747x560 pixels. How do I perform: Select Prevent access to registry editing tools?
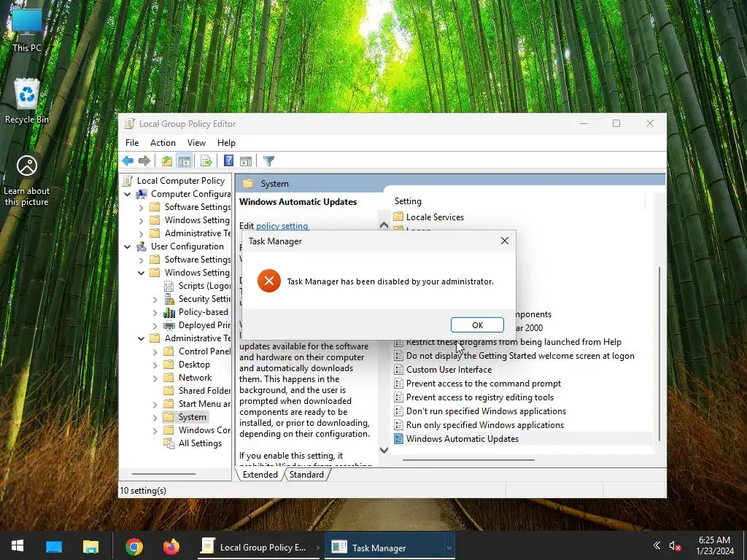pyautogui.click(x=480, y=397)
